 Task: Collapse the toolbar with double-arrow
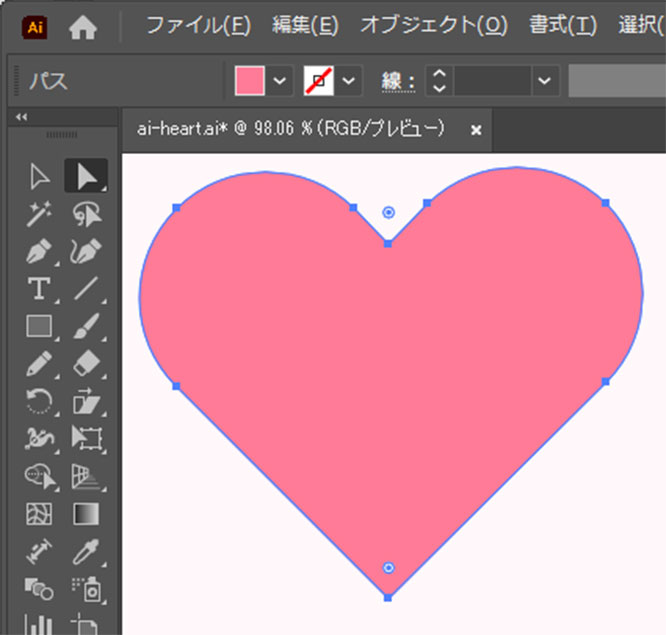[22, 118]
